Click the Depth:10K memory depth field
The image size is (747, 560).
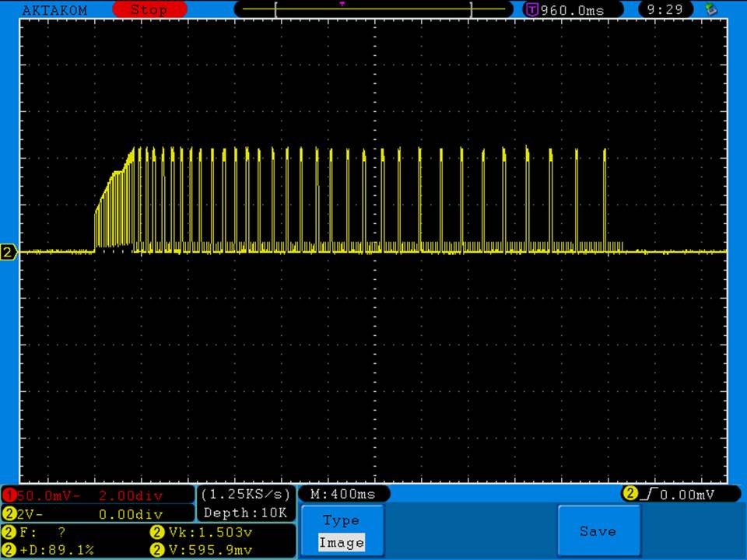tap(246, 513)
